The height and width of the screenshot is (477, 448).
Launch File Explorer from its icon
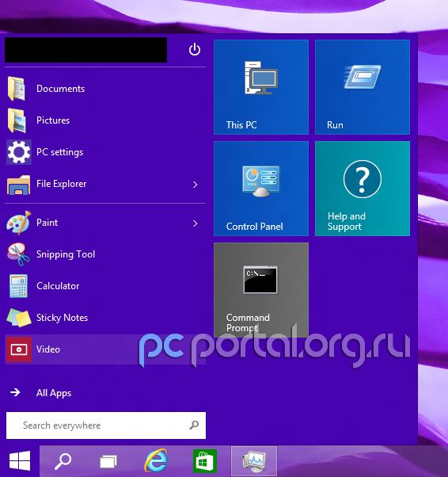tap(18, 185)
